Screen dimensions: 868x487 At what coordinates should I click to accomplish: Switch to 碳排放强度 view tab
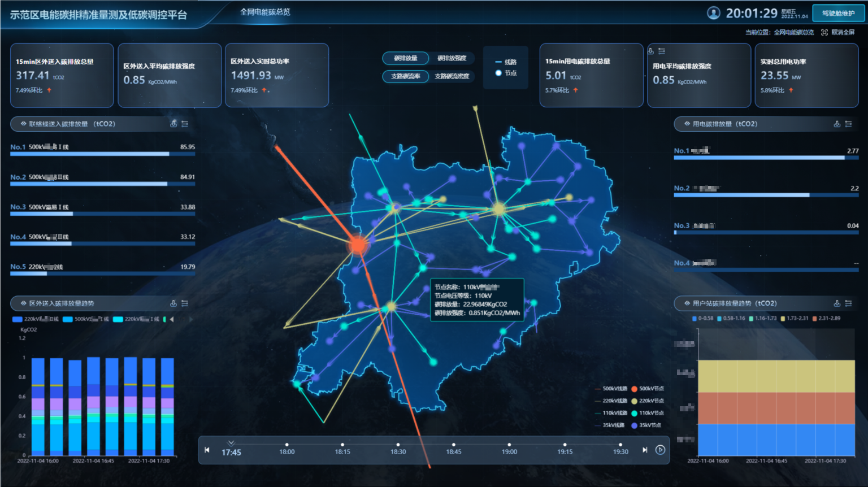[x=452, y=58]
